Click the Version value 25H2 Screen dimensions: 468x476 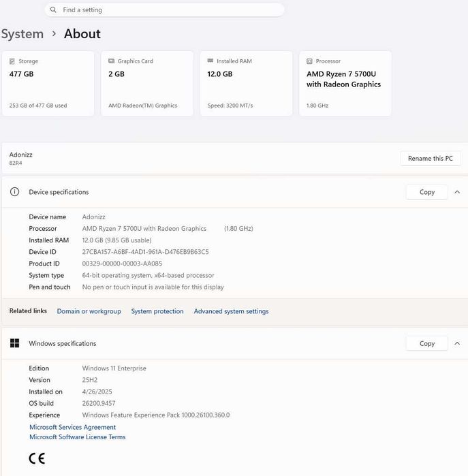coord(90,380)
